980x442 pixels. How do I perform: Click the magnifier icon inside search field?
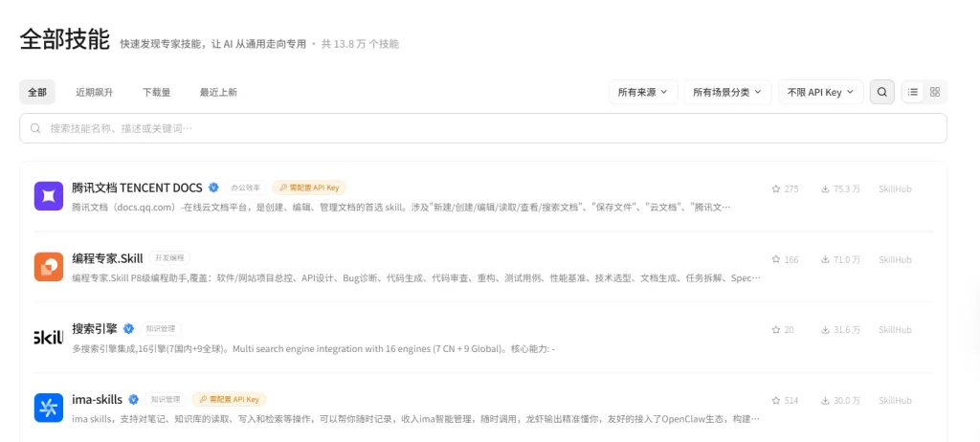pos(35,128)
